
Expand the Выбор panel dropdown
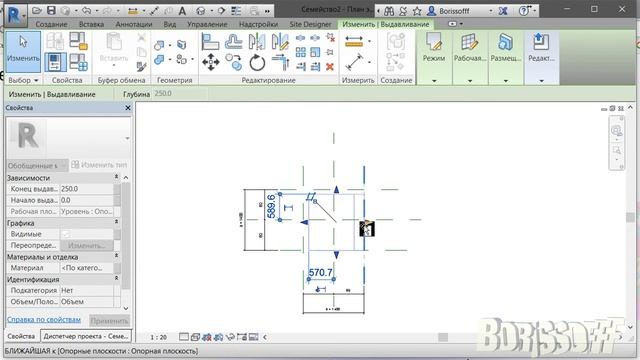(x=23, y=80)
